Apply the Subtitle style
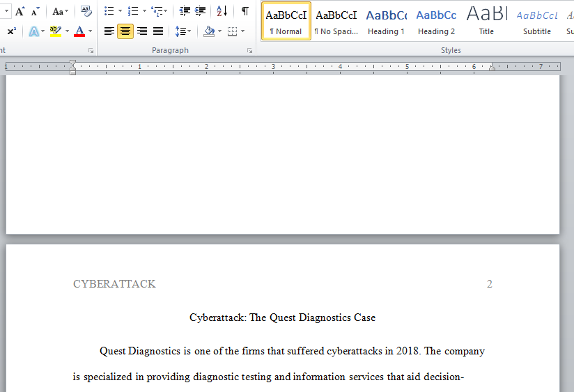This screenshot has width=574, height=392. coord(537,21)
